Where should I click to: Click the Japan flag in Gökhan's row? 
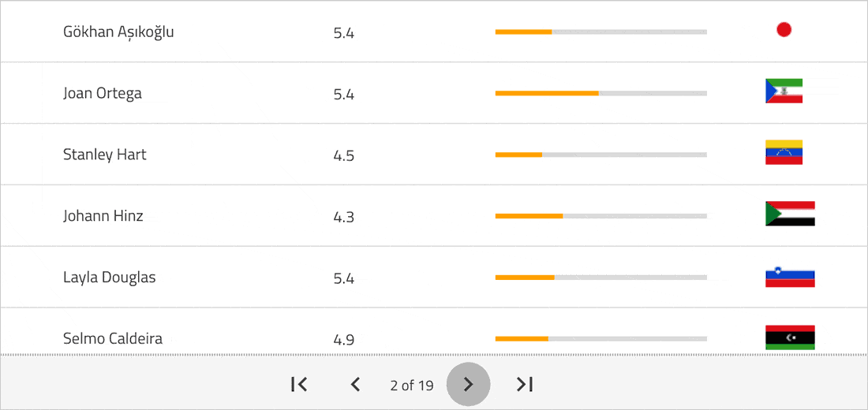tap(784, 30)
